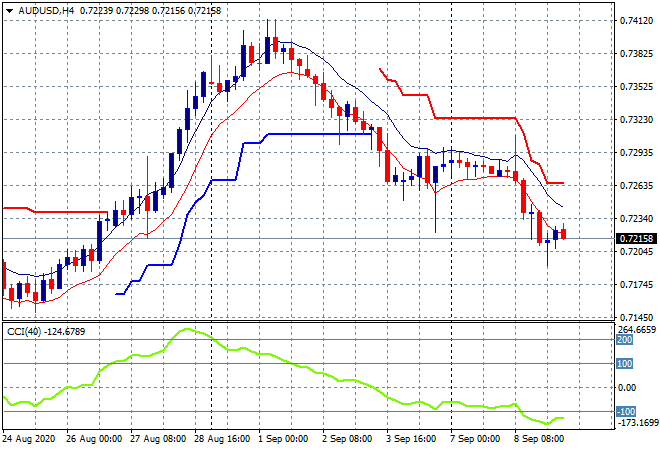Click the 100 level marker on CCI scale
This screenshot has width=660, height=450.
point(625,364)
